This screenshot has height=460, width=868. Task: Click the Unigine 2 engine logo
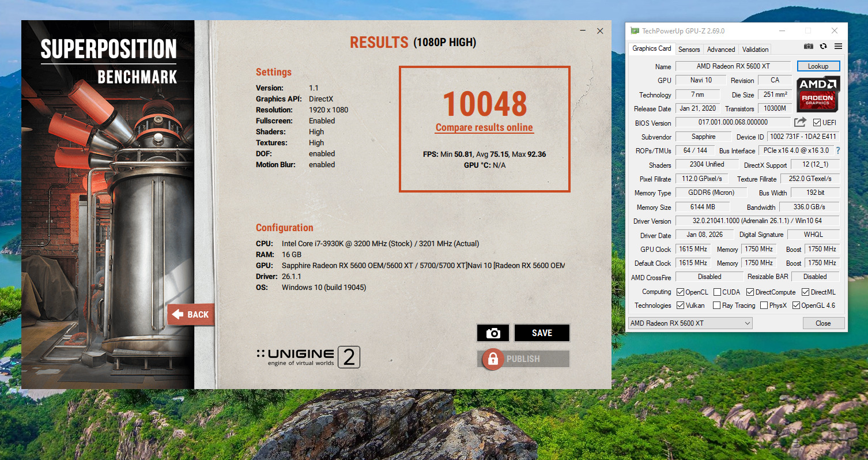(308, 357)
